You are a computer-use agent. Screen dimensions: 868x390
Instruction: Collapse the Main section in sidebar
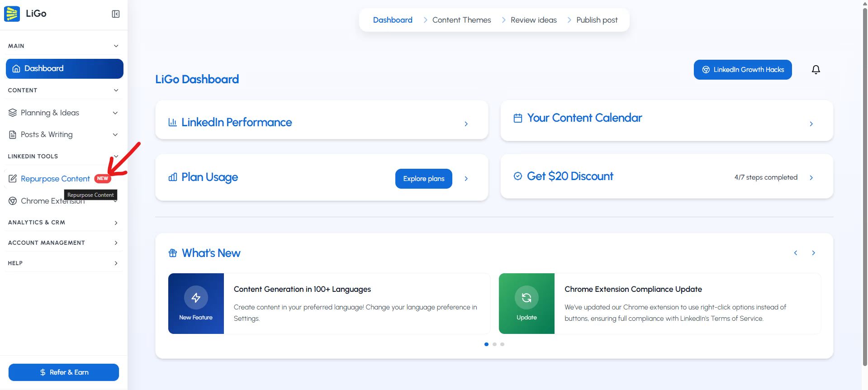pos(116,46)
